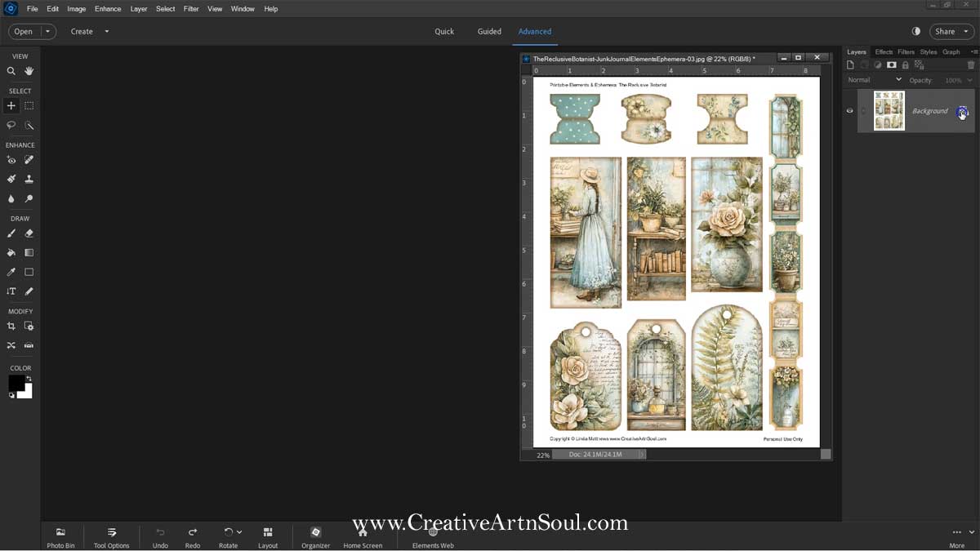Click the white background color swatch

(x=28, y=393)
